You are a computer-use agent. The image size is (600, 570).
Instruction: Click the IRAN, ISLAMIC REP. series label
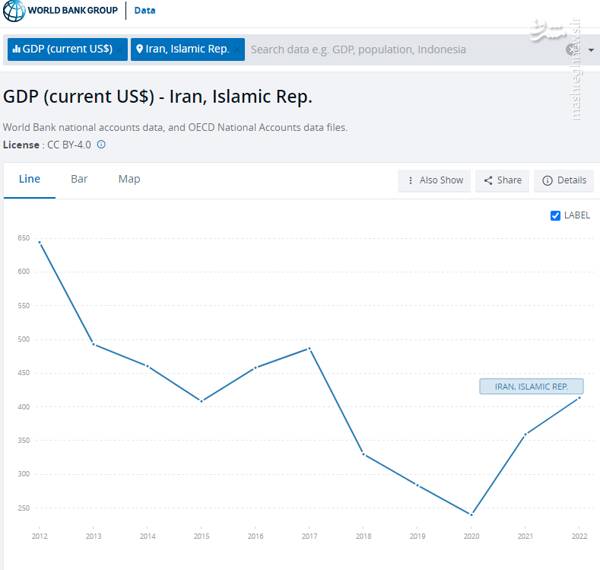pyautogui.click(x=531, y=386)
